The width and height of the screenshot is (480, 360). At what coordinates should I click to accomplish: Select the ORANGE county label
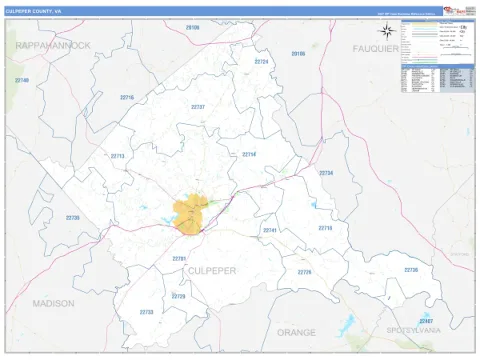click(x=296, y=333)
